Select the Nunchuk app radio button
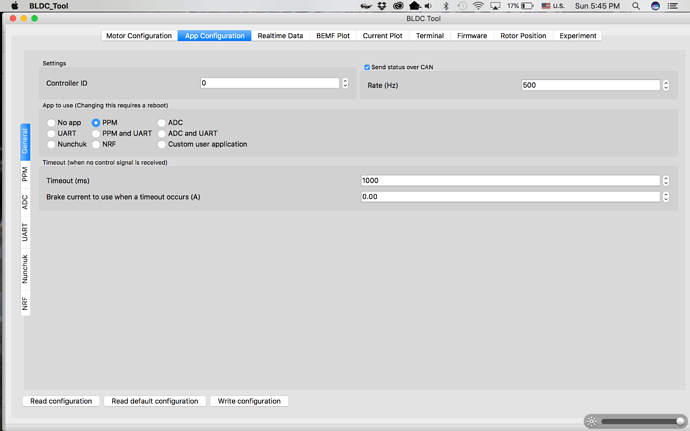The width and height of the screenshot is (690, 431). click(52, 144)
